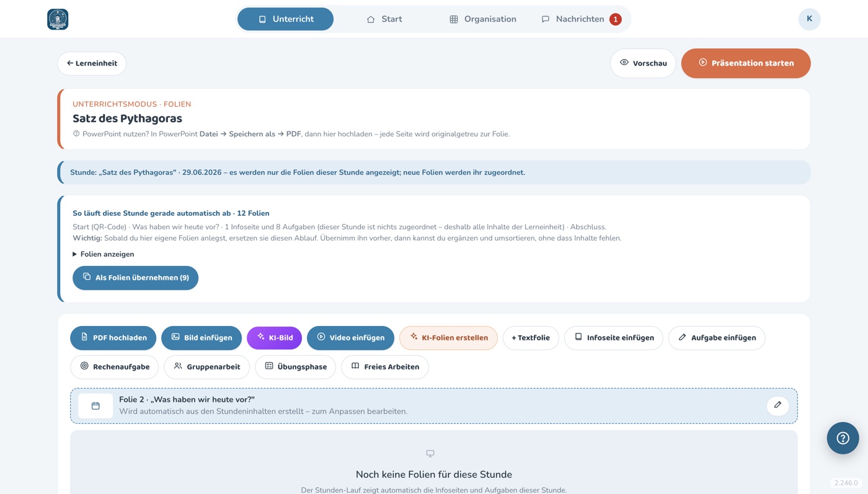Click the copy icon in Als Folien übernehmen

pyautogui.click(x=87, y=277)
